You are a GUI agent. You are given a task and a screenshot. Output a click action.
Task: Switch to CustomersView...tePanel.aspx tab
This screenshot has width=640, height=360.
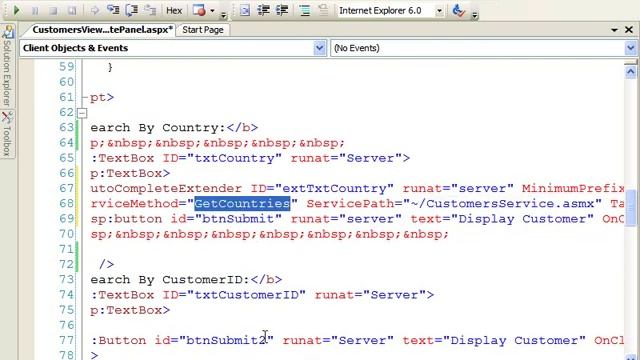point(102,30)
